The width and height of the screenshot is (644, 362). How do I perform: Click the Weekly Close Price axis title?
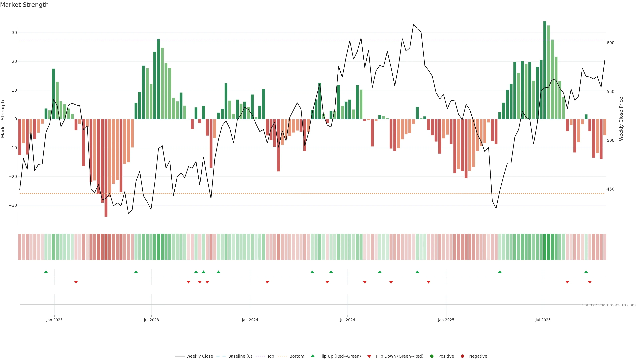pos(621,119)
